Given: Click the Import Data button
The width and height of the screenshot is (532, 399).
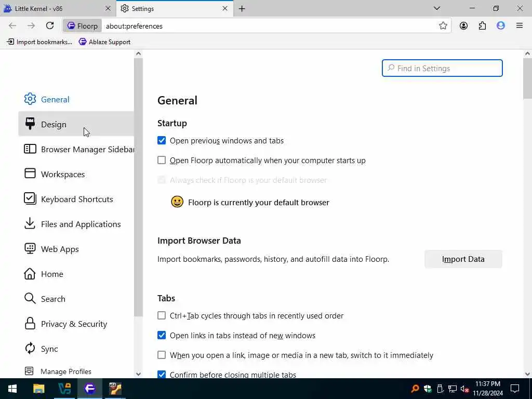Looking at the screenshot, I should click(463, 259).
